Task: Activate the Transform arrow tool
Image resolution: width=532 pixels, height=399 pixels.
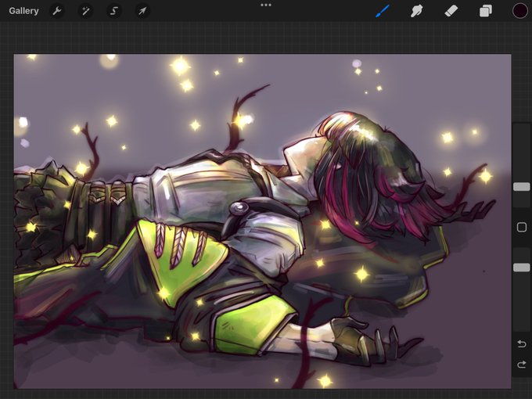Action: 142,11
